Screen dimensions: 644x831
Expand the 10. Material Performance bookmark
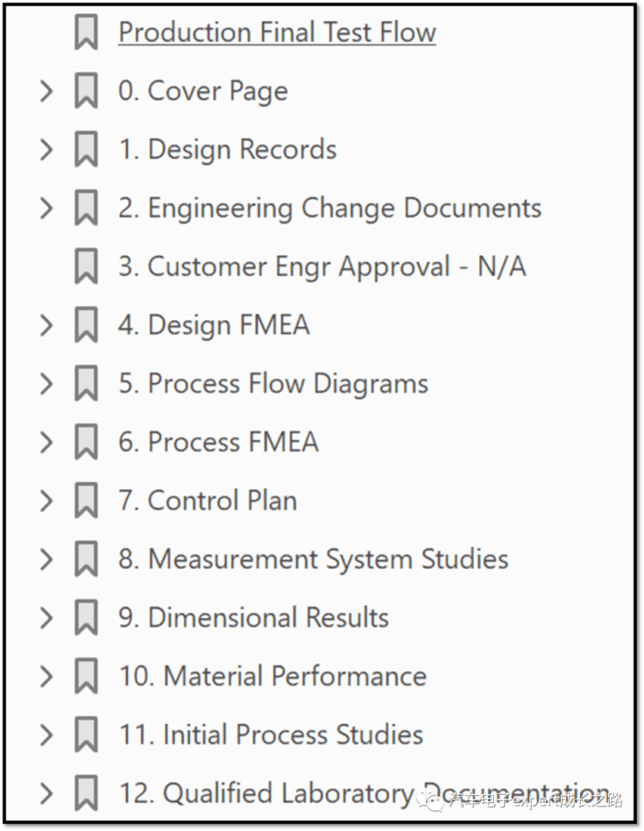[x=46, y=676]
